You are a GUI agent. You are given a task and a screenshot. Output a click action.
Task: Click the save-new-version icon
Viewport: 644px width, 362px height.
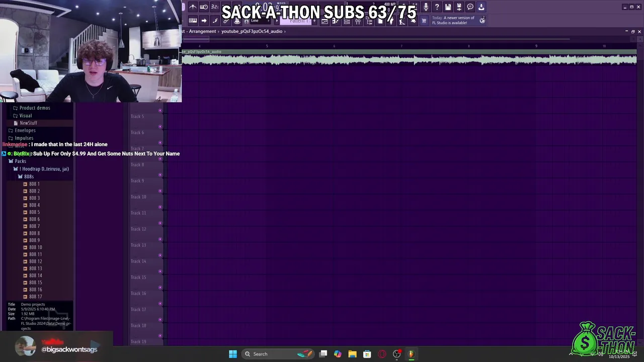click(x=459, y=7)
